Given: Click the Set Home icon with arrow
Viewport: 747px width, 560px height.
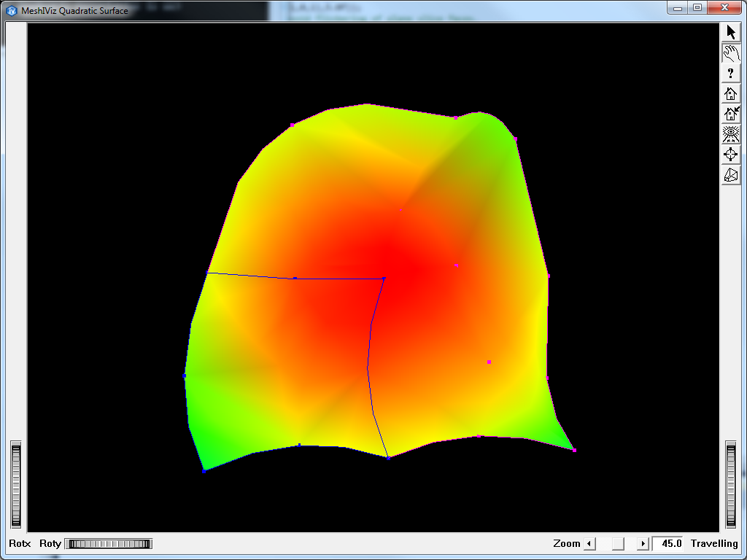Looking at the screenshot, I should click(x=730, y=114).
